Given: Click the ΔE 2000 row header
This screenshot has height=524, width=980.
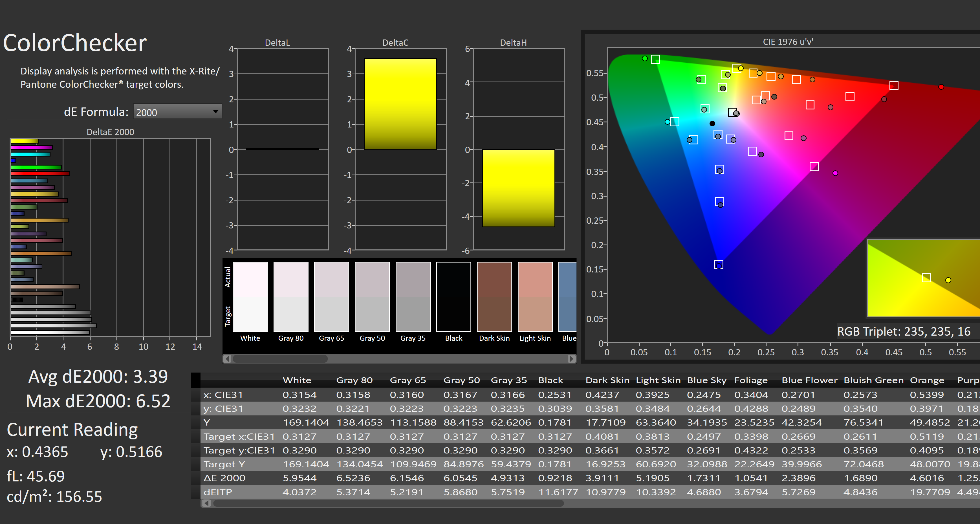Looking at the screenshot, I should click(x=224, y=478).
